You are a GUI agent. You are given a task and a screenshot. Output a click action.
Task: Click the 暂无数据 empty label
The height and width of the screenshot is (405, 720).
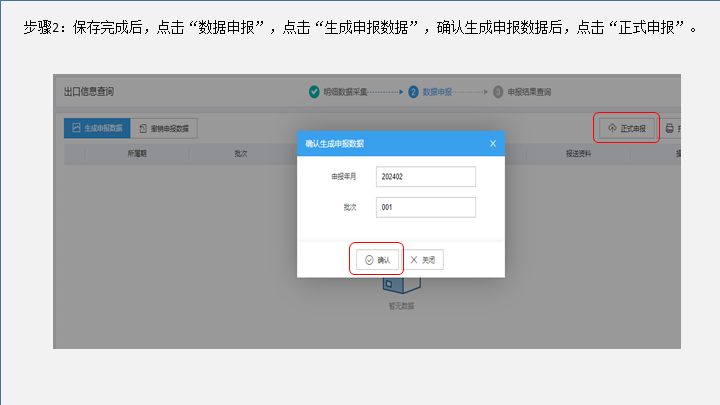click(x=401, y=306)
